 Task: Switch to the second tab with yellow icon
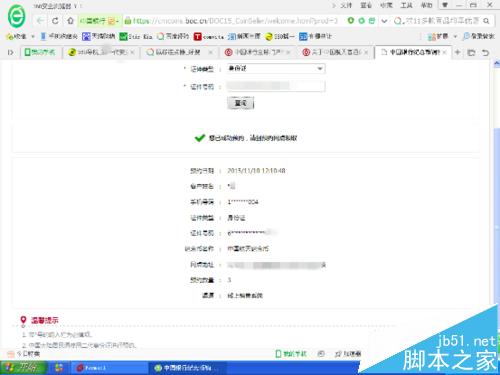pos(101,52)
